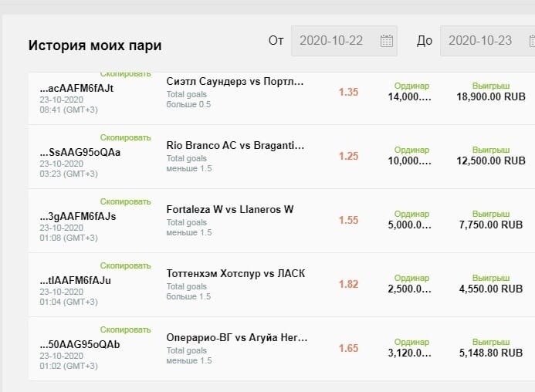Click timestamp 08:41 (GMT+3)
The height and width of the screenshot is (392, 535).
69,110
